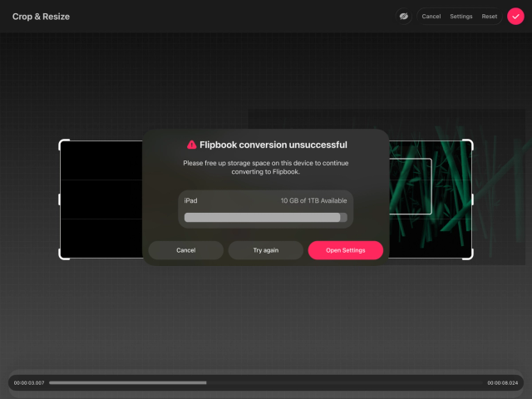Toggle the preview visibility eye icon
Screen dimensions: 532x399
[403, 17]
